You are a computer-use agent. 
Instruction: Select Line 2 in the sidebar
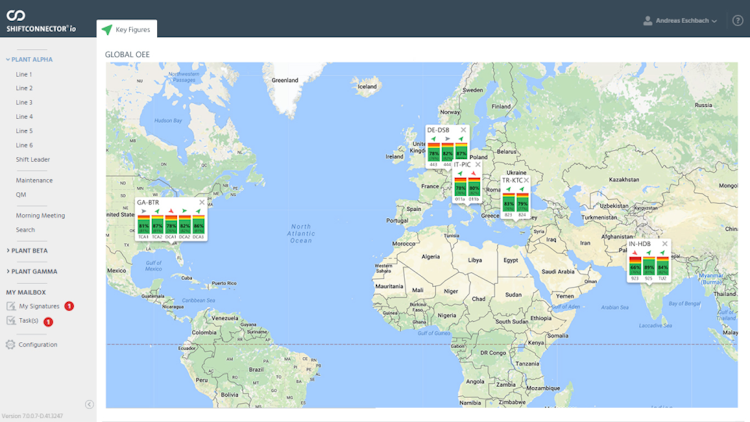tap(24, 88)
